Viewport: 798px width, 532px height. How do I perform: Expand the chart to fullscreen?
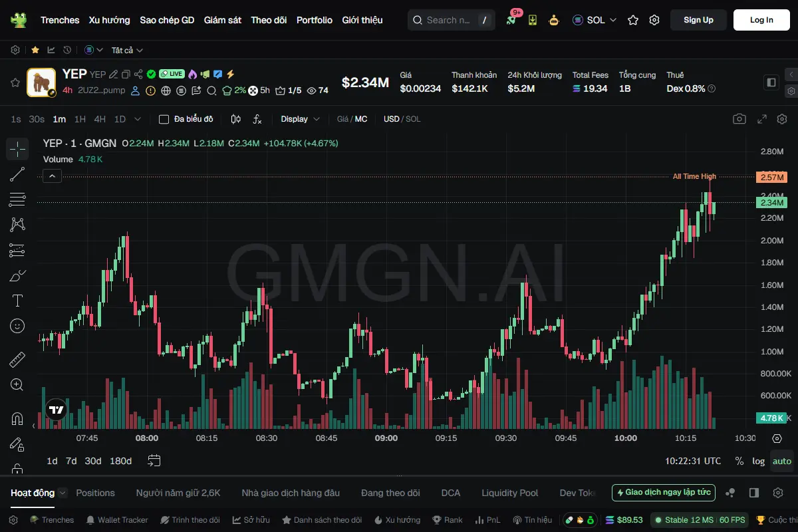tap(762, 119)
